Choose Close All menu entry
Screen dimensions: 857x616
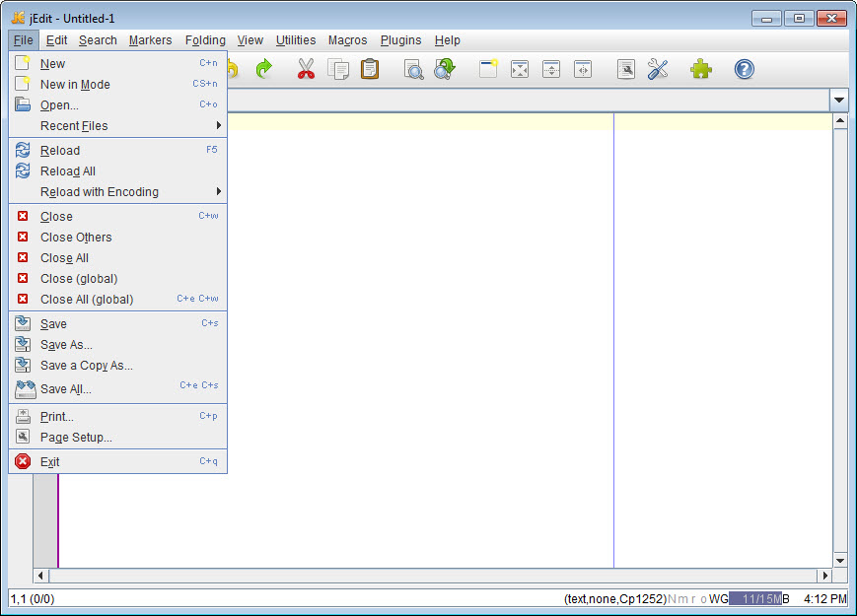[x=118, y=258]
